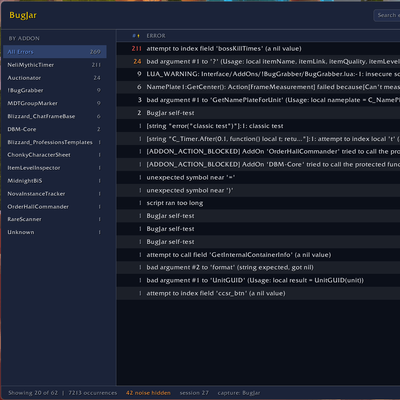The image size is (400, 400).
Task: Open the ADDON_ACTION_BLOCKED 'DBM-Core' error
Action: [x=258, y=164]
